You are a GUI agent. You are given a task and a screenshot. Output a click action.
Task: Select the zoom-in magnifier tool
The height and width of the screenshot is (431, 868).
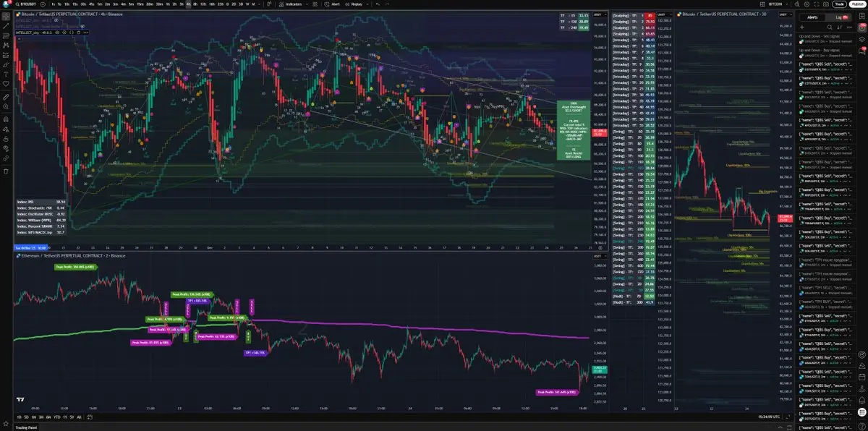pyautogui.click(x=6, y=106)
